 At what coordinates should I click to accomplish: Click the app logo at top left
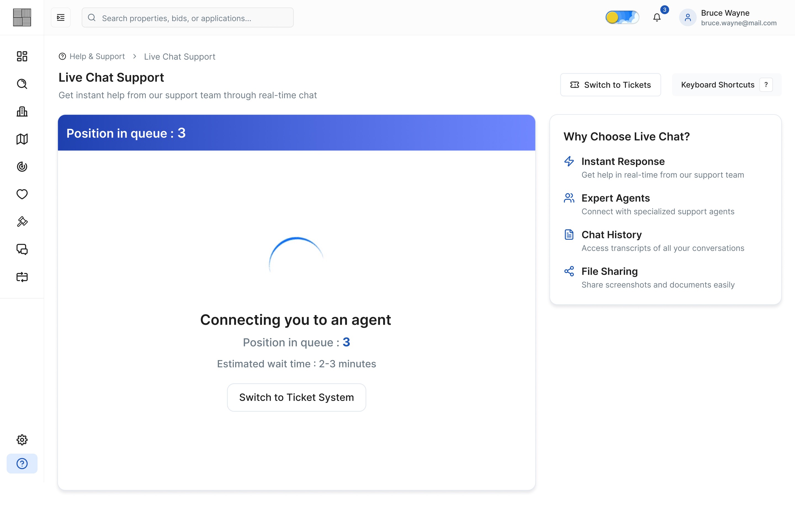tap(22, 17)
